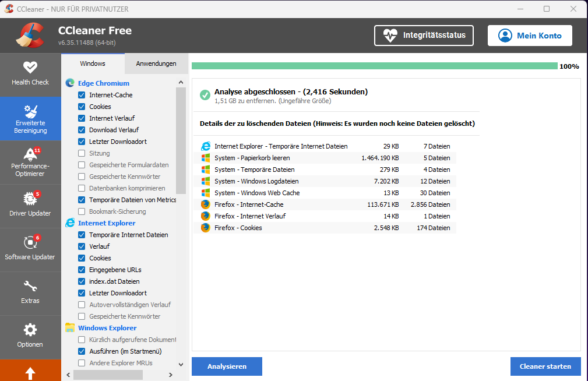Screen dimensions: 588x381
Task: Uncheck Eingegebene URLs
Action: tap(82, 270)
